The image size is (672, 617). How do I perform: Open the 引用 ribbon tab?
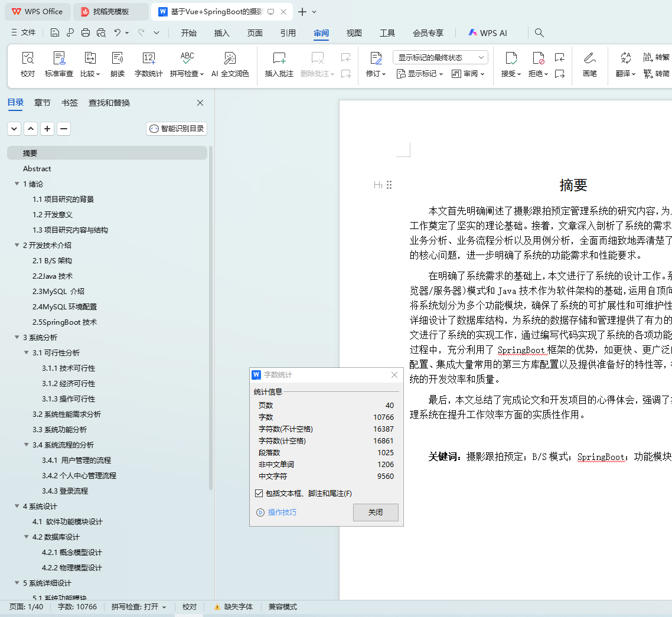[x=288, y=33]
